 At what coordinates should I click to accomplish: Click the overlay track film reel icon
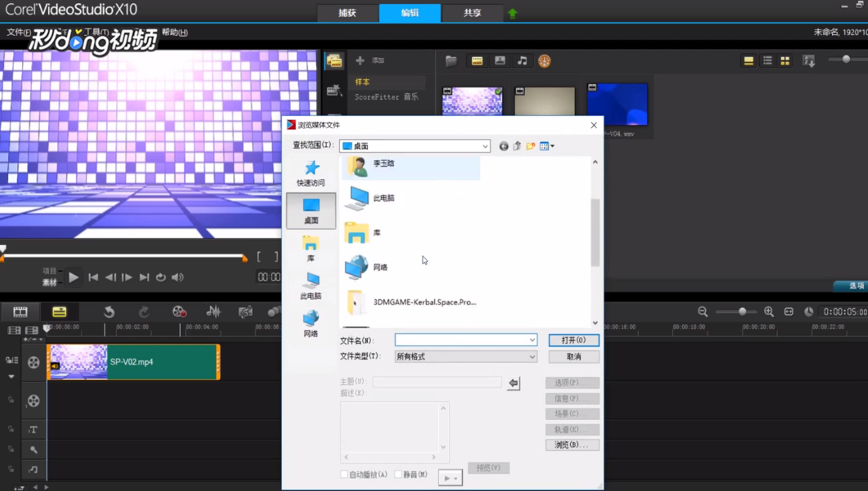pos(34,401)
